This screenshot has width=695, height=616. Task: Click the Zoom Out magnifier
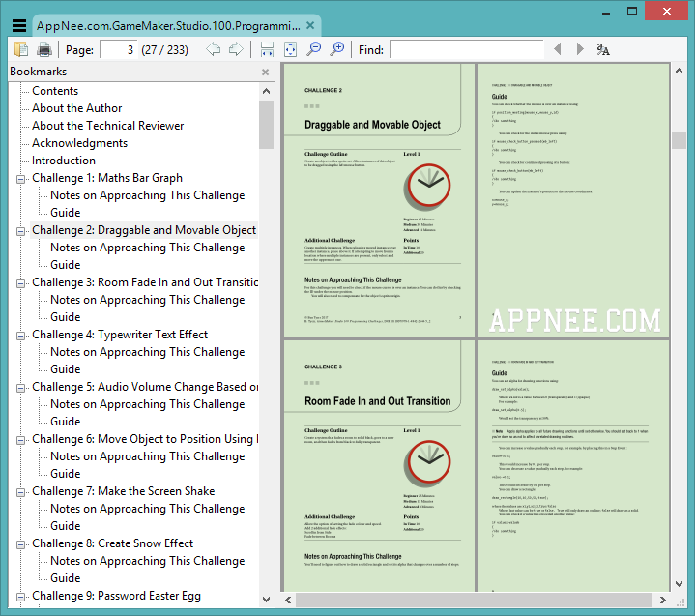click(x=314, y=49)
